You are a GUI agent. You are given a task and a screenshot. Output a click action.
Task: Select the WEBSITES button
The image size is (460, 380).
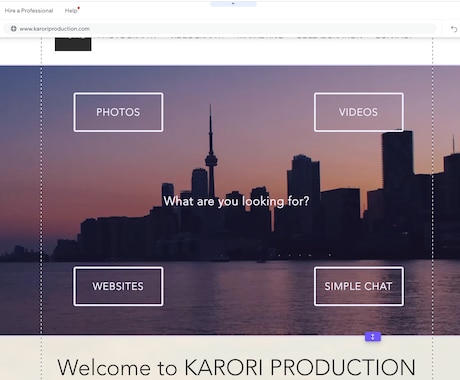pyautogui.click(x=118, y=286)
